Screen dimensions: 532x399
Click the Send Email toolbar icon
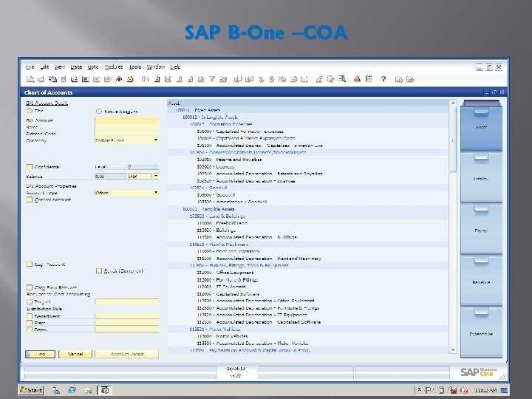52,79
